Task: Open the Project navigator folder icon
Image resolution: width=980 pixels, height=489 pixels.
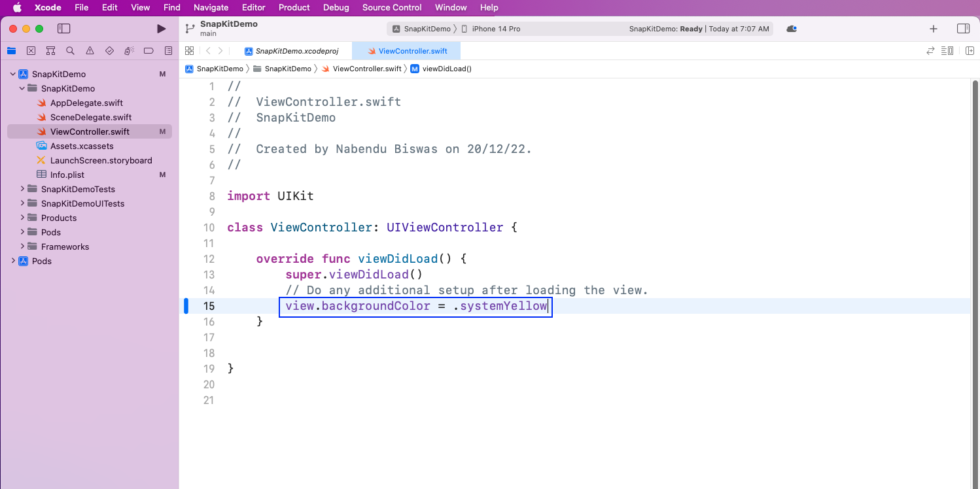Action: point(11,50)
